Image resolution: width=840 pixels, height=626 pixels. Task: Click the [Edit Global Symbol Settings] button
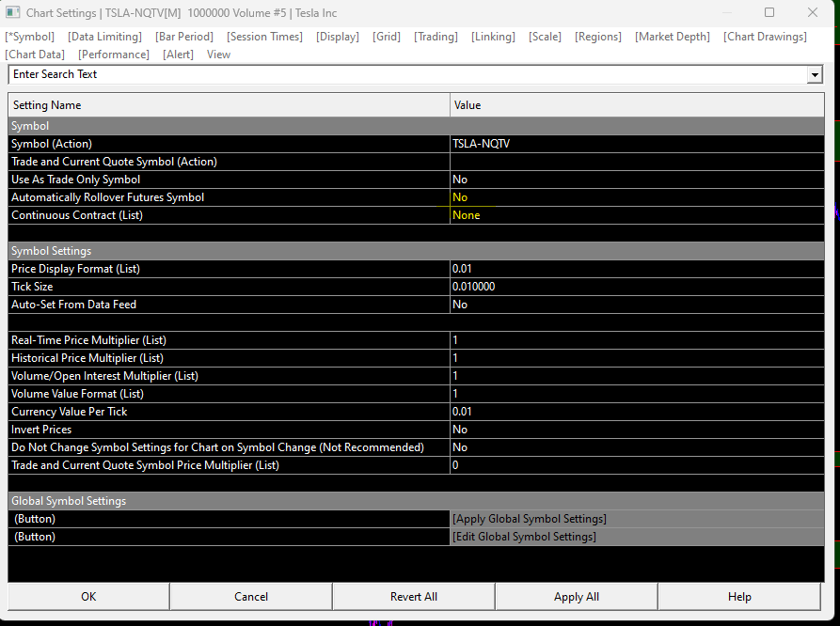pyautogui.click(x=637, y=537)
